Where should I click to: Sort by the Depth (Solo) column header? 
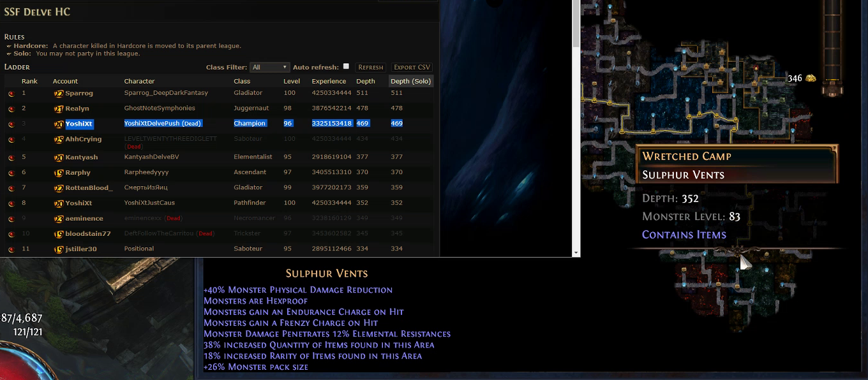[x=411, y=81]
